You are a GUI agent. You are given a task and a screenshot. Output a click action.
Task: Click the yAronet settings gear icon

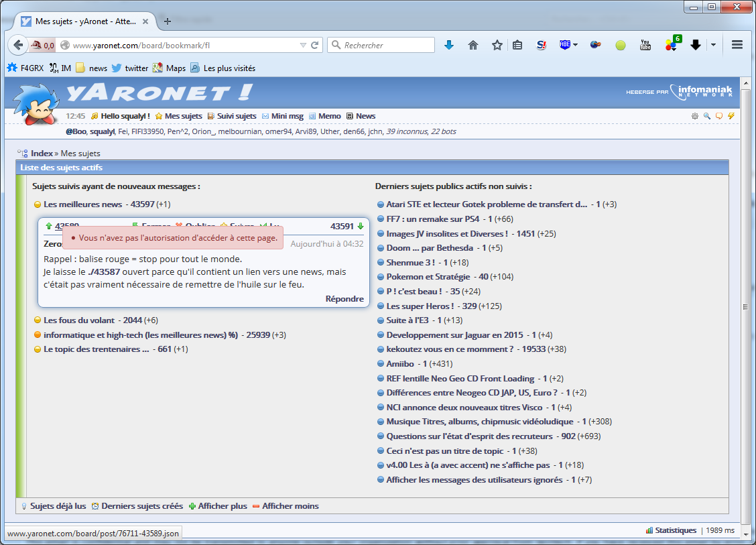tap(695, 116)
